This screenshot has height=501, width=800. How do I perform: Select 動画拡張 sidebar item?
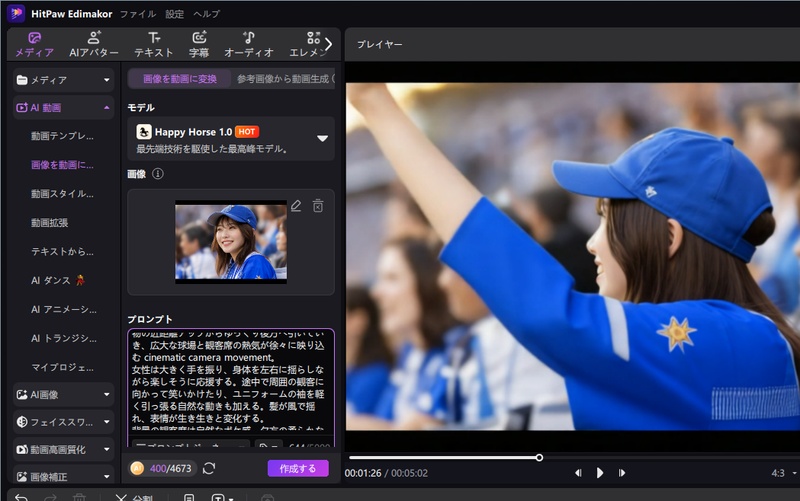[x=49, y=222]
